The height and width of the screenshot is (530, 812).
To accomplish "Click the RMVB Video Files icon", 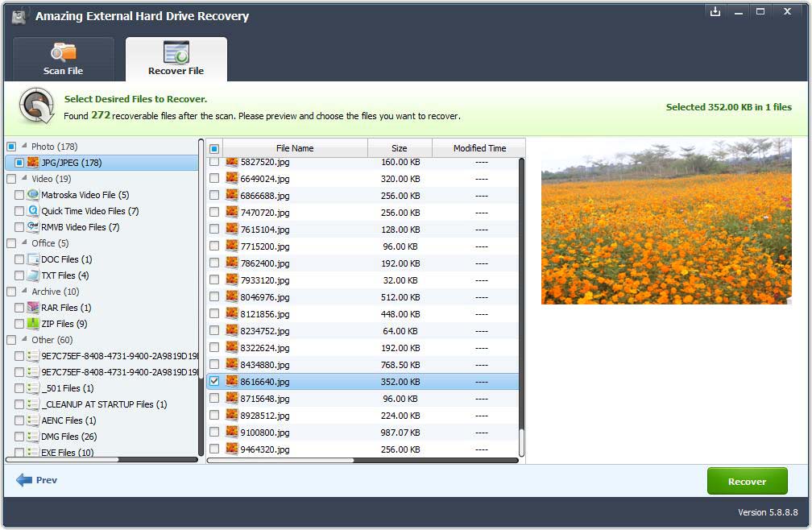I will 32,226.
